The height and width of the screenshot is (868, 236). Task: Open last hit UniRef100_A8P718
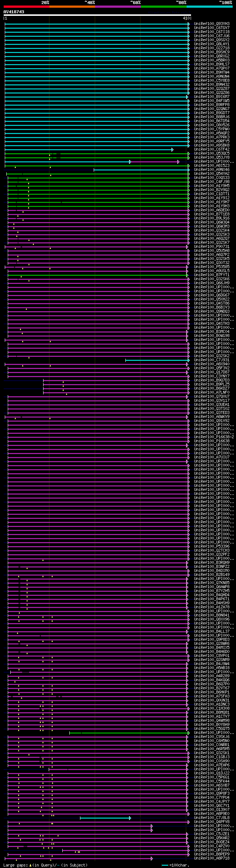pyautogui.click(x=212, y=858)
